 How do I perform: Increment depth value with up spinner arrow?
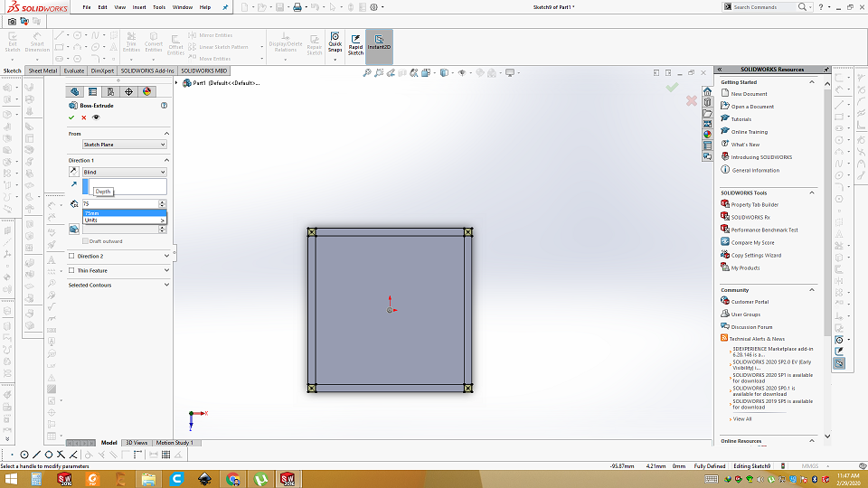pos(162,202)
